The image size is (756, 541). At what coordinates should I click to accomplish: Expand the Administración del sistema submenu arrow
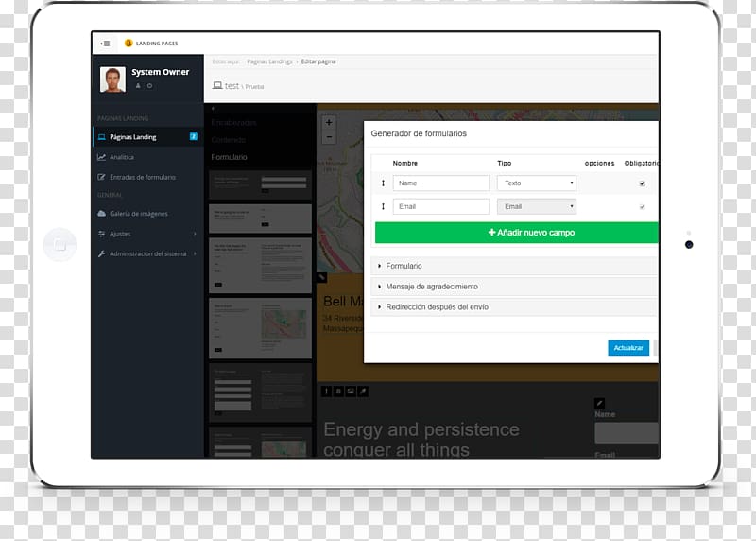pos(195,253)
